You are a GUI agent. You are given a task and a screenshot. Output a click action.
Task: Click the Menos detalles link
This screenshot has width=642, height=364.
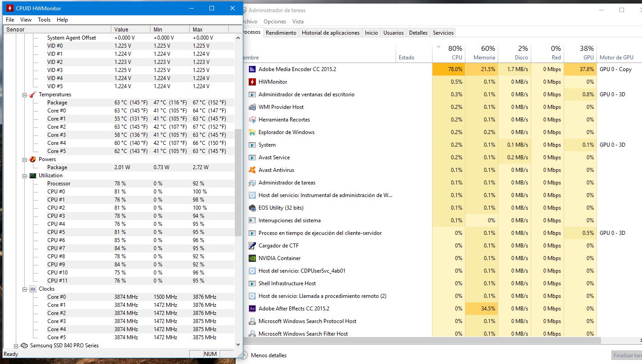pos(269,355)
